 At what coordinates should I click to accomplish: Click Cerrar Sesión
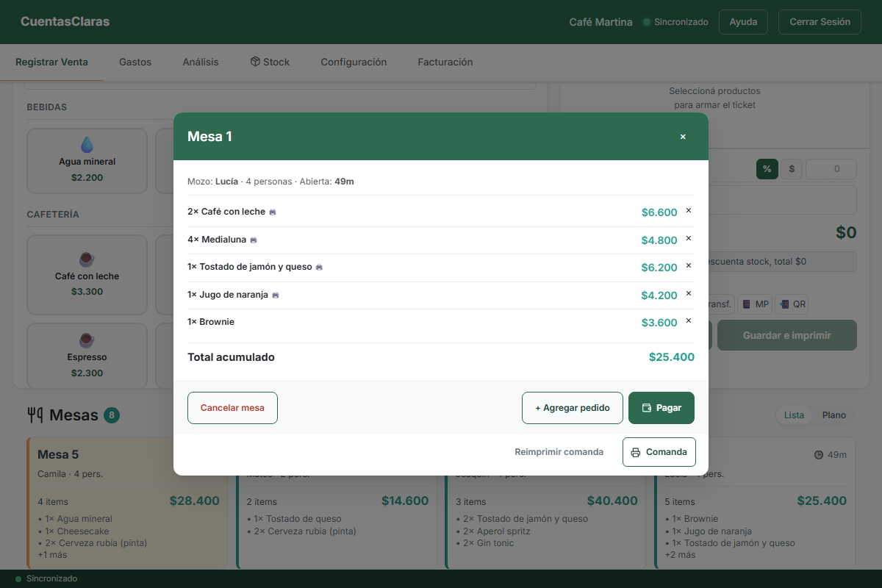click(820, 22)
